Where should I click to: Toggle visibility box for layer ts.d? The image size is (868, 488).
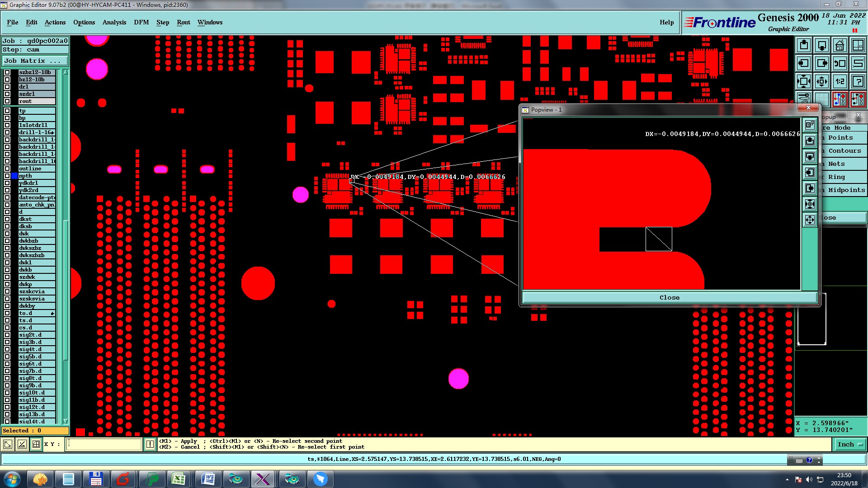click(x=7, y=320)
